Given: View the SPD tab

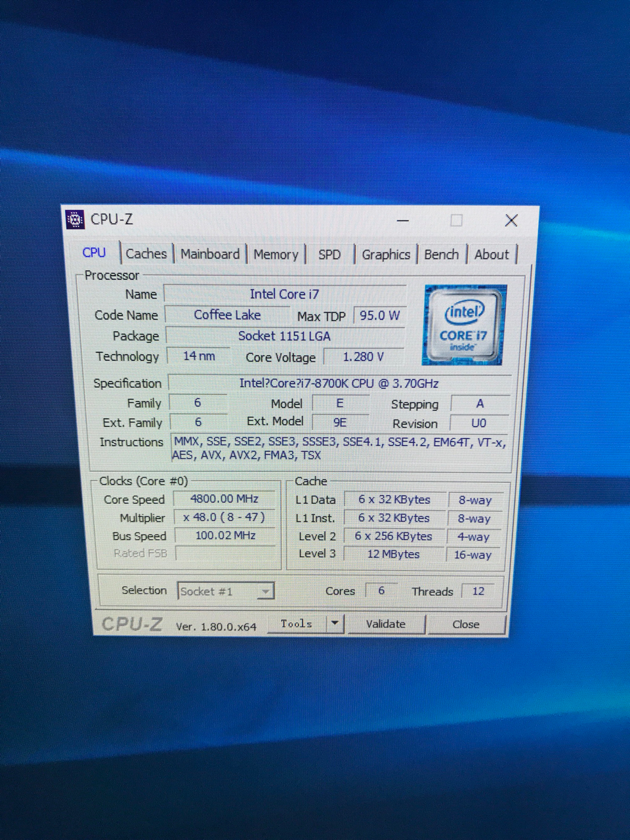Looking at the screenshot, I should 329,254.
